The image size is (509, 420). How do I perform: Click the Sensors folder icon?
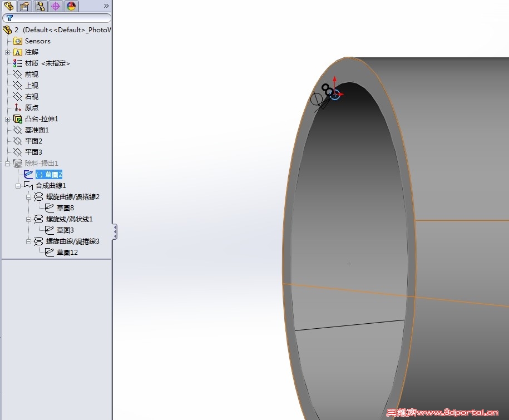[x=18, y=41]
